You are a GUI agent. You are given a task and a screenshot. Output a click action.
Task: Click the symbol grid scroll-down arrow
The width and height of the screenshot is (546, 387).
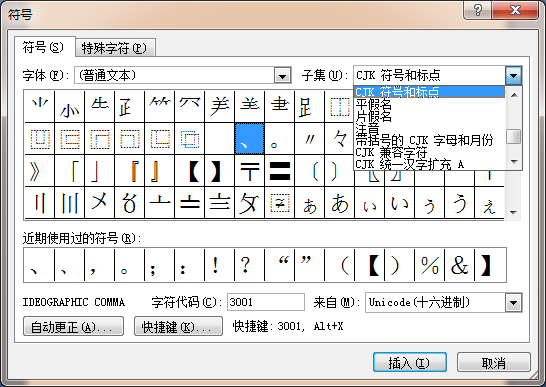(513, 212)
